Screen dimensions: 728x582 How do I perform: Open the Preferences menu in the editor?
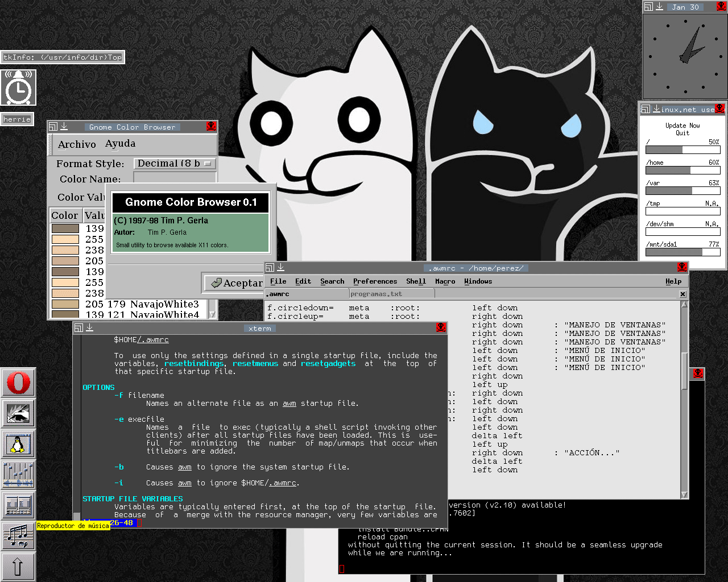[x=375, y=281]
